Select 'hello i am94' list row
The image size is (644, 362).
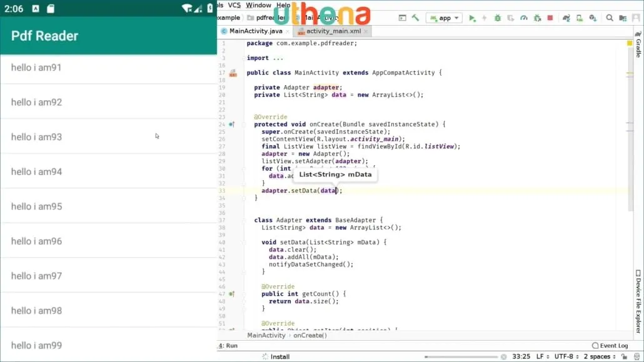pos(108,171)
